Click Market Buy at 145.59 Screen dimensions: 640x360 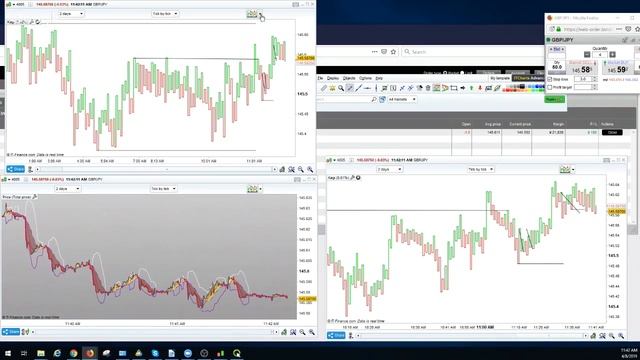pos(617,67)
